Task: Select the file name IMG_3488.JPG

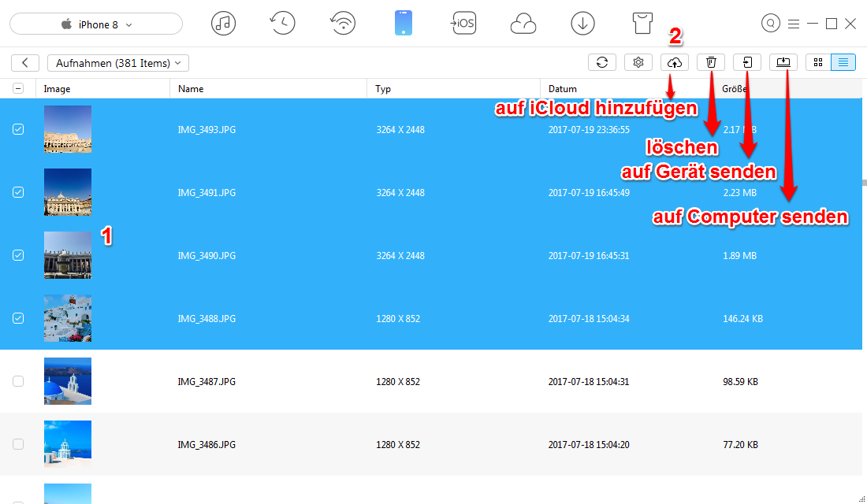Action: point(207,319)
